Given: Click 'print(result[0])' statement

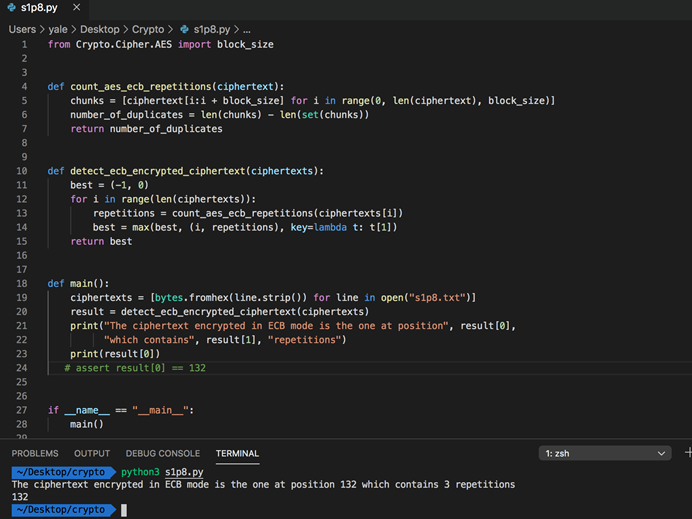Looking at the screenshot, I should [115, 354].
